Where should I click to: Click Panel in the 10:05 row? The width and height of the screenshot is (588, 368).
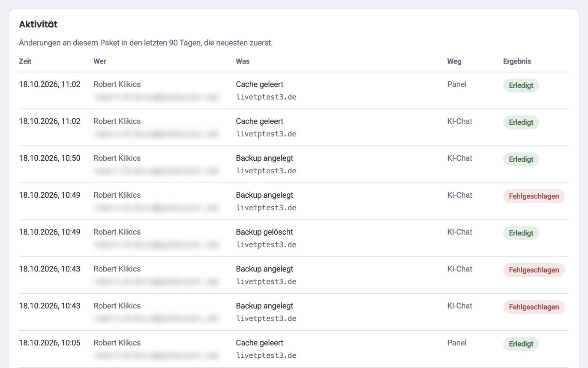[457, 343]
